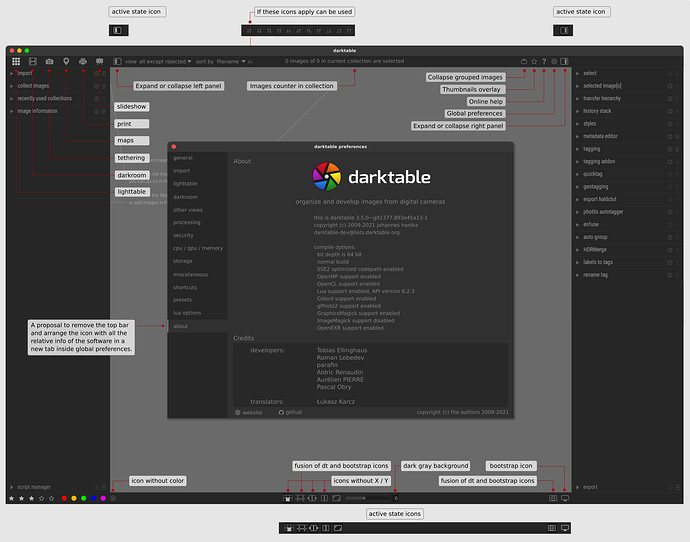Screen dimensions: 690x542
Task: Select zoomable lighttable layout icon
Action: point(300,498)
